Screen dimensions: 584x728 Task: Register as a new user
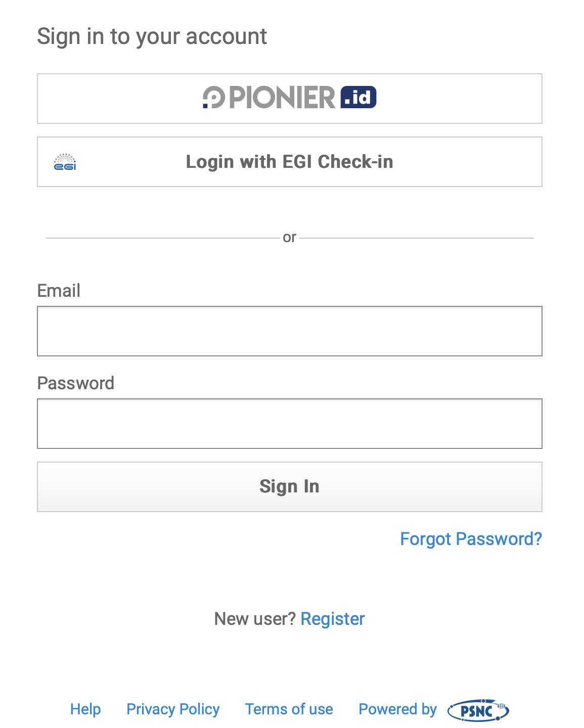[x=332, y=618]
